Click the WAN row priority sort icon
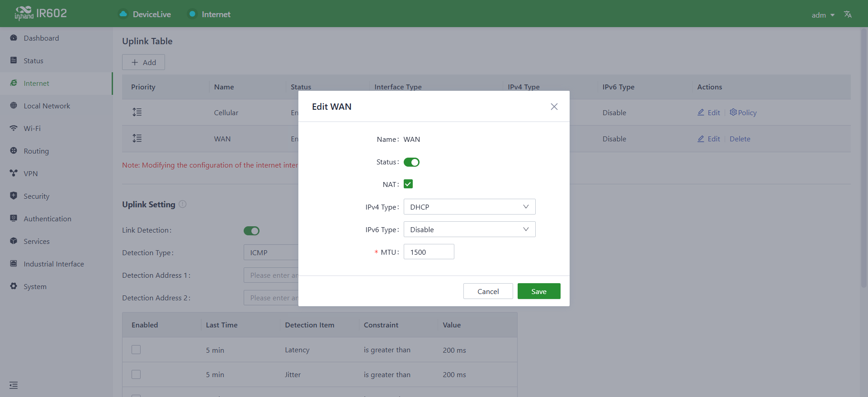868x397 pixels. (x=137, y=138)
